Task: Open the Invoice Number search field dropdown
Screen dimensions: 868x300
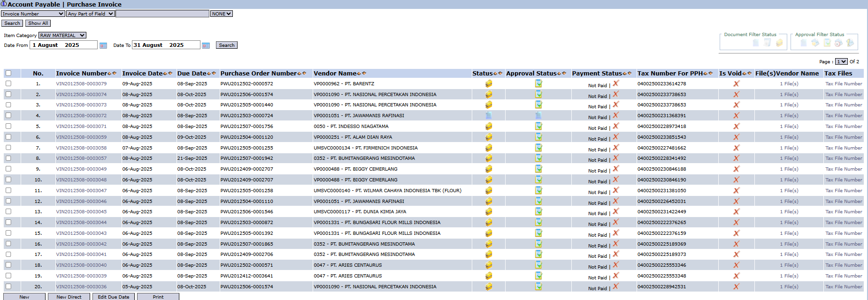Action: tap(33, 14)
